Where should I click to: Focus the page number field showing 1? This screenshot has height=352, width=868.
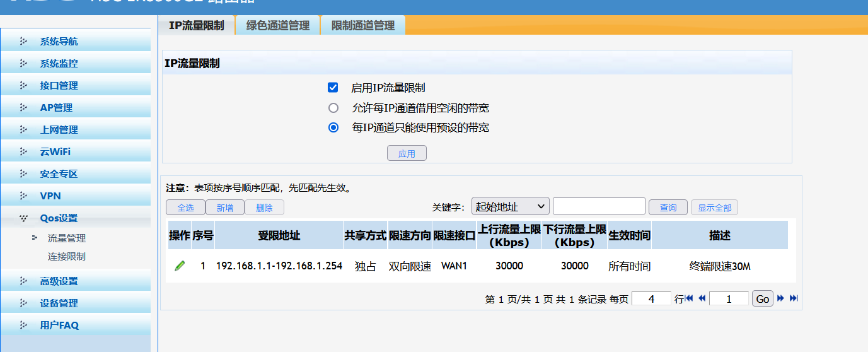click(x=729, y=298)
